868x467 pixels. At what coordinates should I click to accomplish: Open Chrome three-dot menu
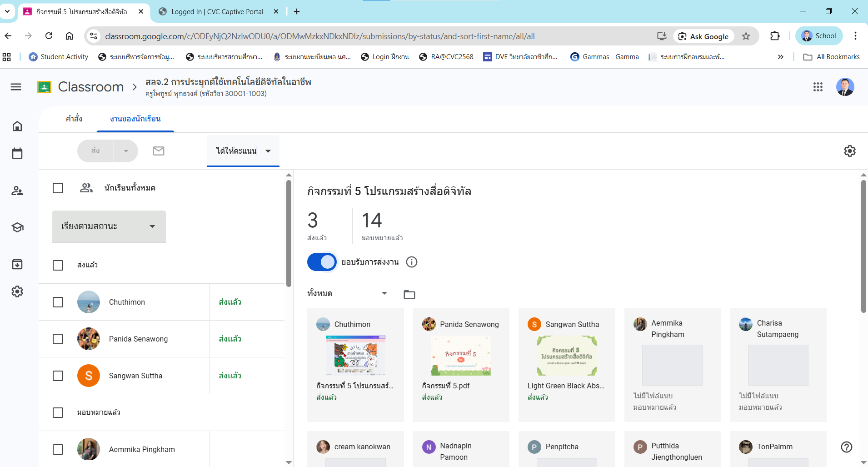pos(855,36)
